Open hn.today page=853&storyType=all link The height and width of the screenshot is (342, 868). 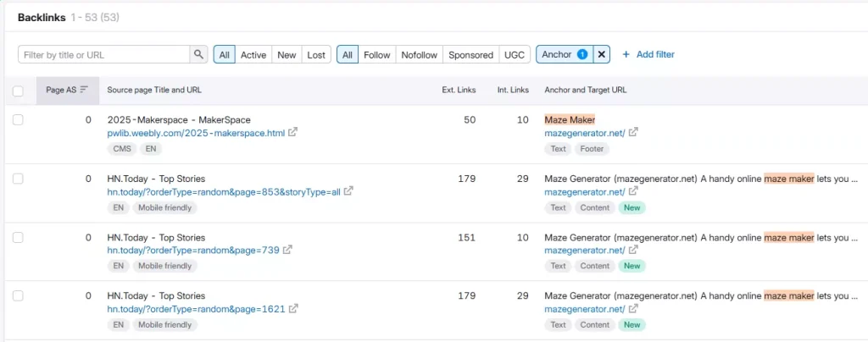(224, 191)
